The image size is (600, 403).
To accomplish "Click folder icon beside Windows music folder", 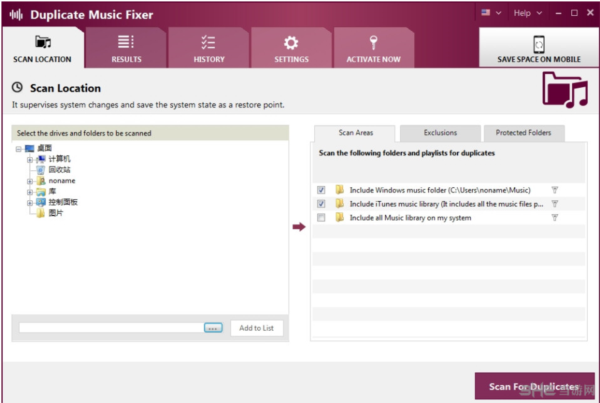I will tap(339, 189).
